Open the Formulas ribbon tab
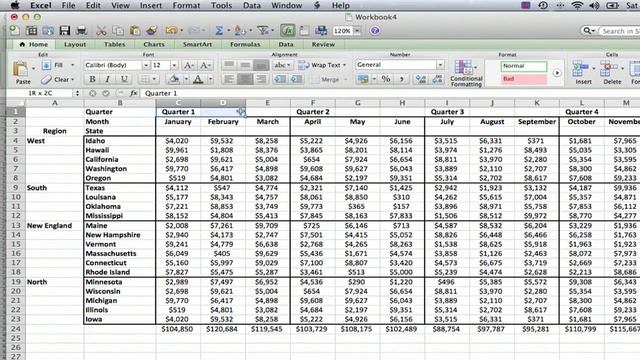 [245, 44]
